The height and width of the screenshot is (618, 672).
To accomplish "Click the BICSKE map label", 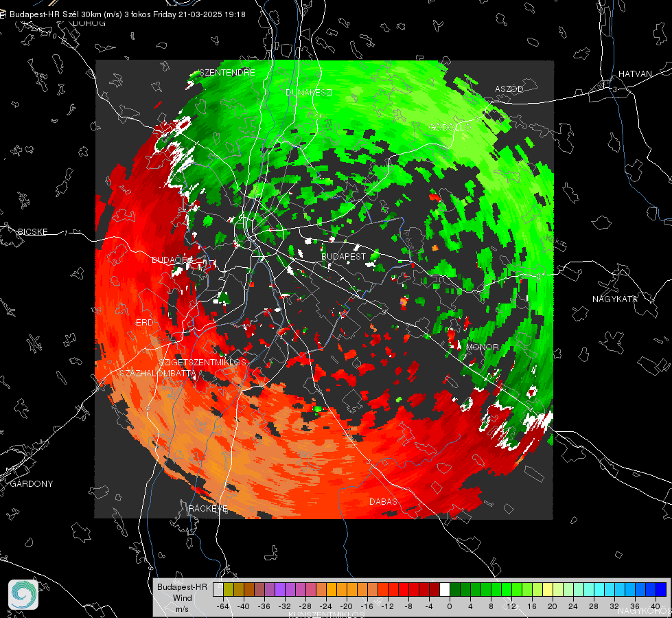I will click(33, 231).
